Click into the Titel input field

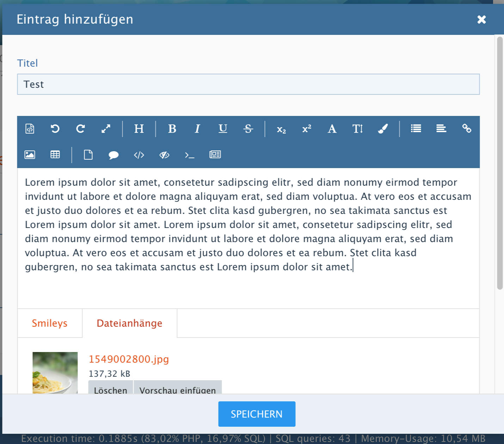248,84
